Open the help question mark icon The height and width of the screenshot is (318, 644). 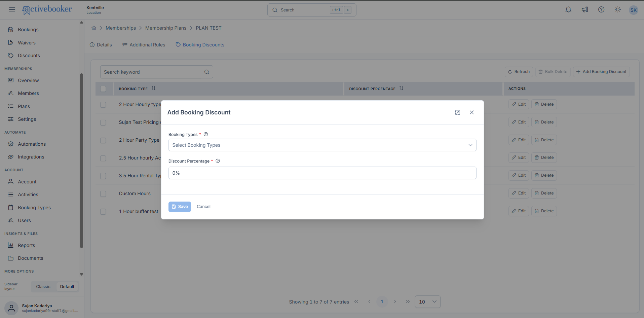pos(601,9)
